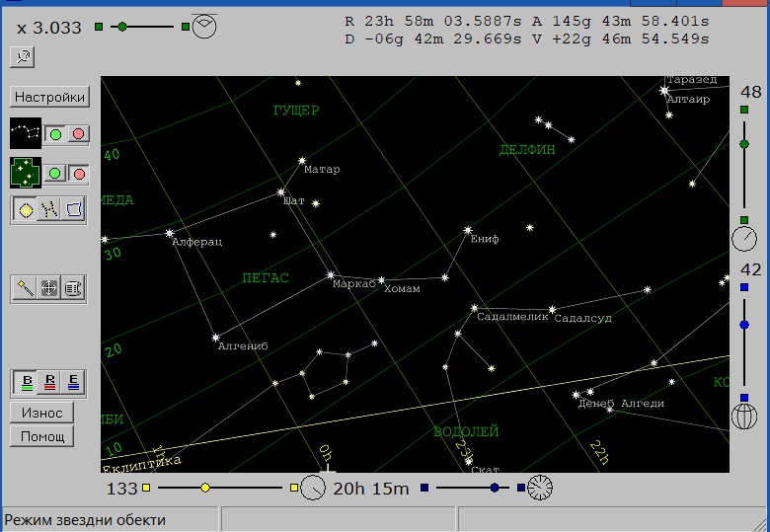Click the dark blue time slider handle
Screen dimensions: 770x532
coord(495,488)
